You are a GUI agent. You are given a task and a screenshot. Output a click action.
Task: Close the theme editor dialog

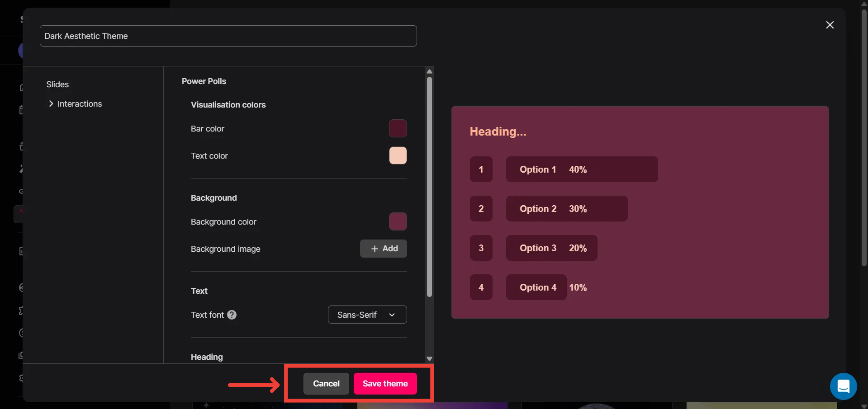[830, 25]
